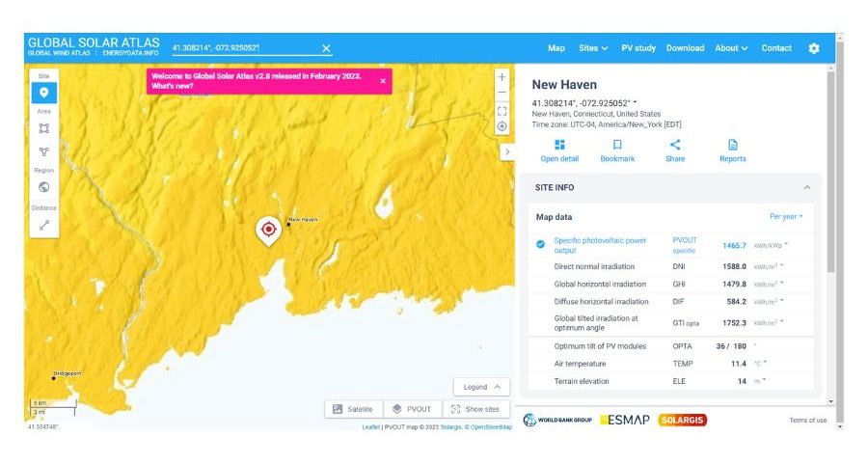Open the Sites menu
The width and height of the screenshot is (868, 464).
[592, 48]
